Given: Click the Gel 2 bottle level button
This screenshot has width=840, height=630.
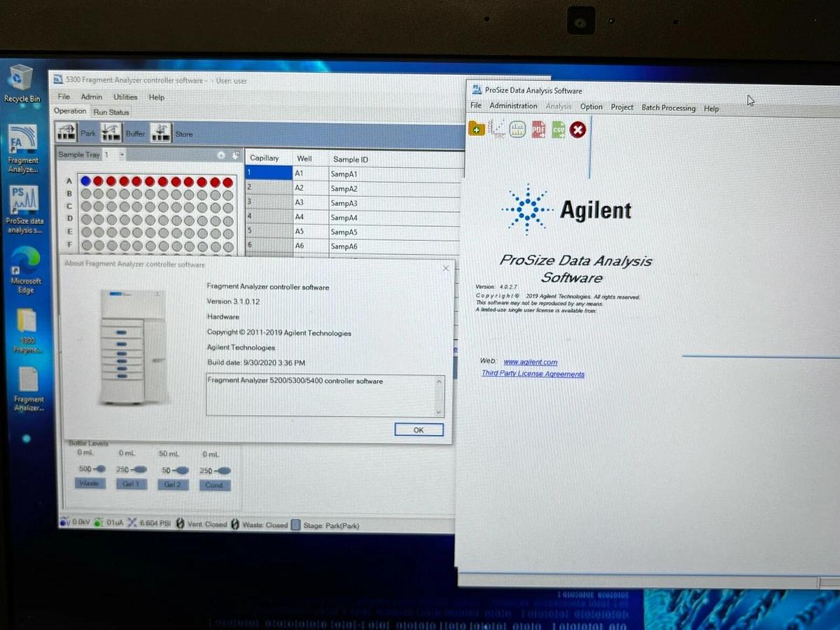Looking at the screenshot, I should [x=173, y=484].
